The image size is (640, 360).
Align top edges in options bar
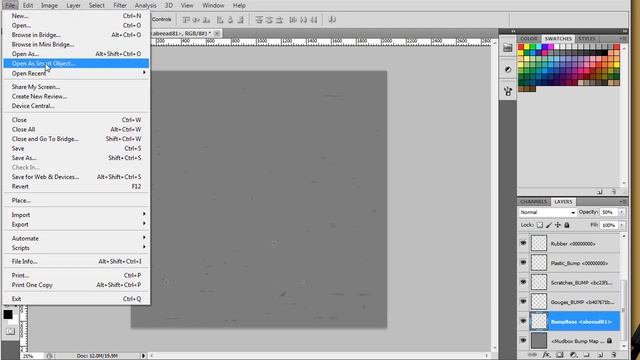pyautogui.click(x=186, y=20)
